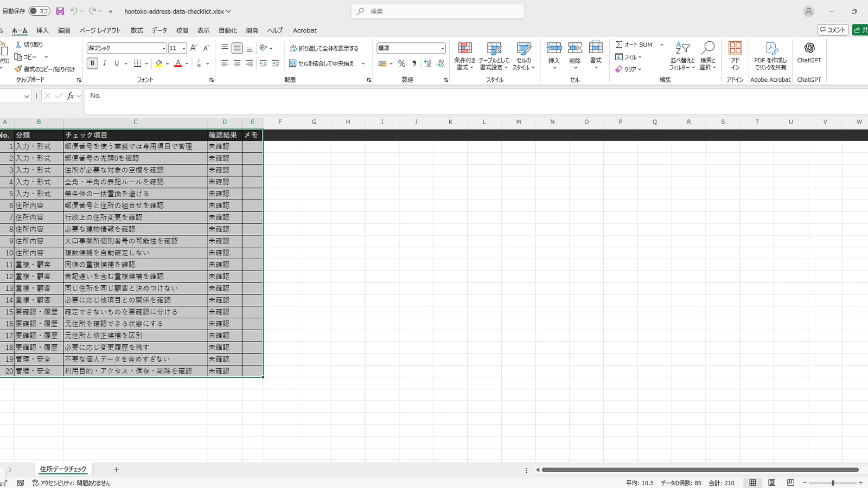Open セルのスタイル cell styles gallery
This screenshot has width=868, height=488.
[x=524, y=56]
